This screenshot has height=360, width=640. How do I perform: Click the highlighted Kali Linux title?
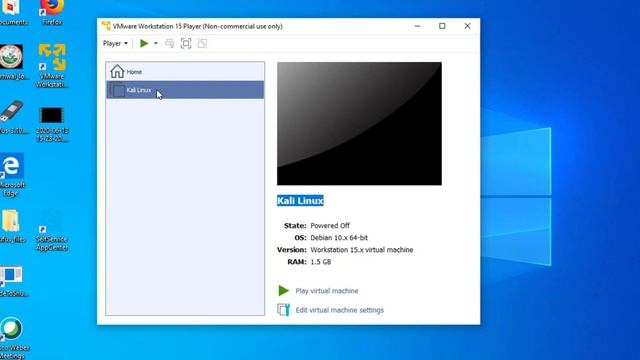(x=300, y=200)
